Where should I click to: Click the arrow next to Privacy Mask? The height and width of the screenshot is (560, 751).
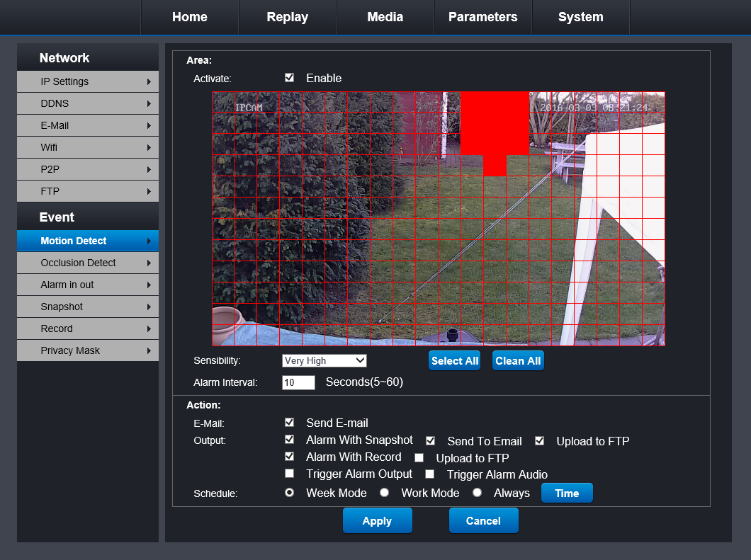click(149, 350)
